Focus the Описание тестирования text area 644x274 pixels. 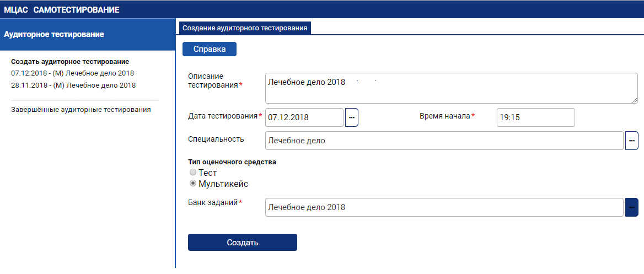click(x=452, y=88)
